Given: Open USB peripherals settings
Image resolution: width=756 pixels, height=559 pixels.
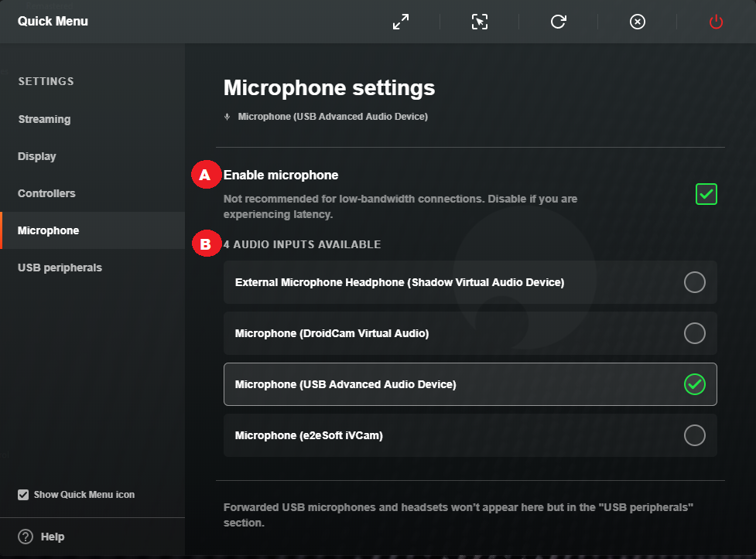Looking at the screenshot, I should [60, 268].
